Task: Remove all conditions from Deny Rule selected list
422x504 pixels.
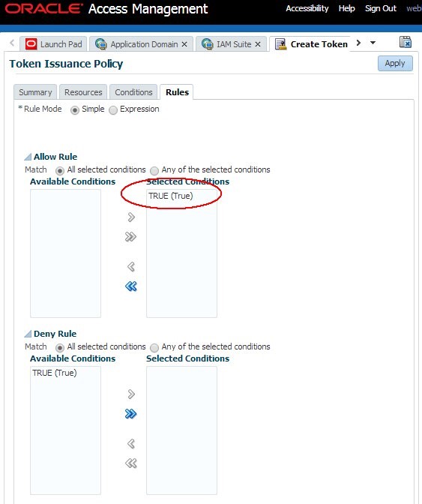Action: [130, 463]
